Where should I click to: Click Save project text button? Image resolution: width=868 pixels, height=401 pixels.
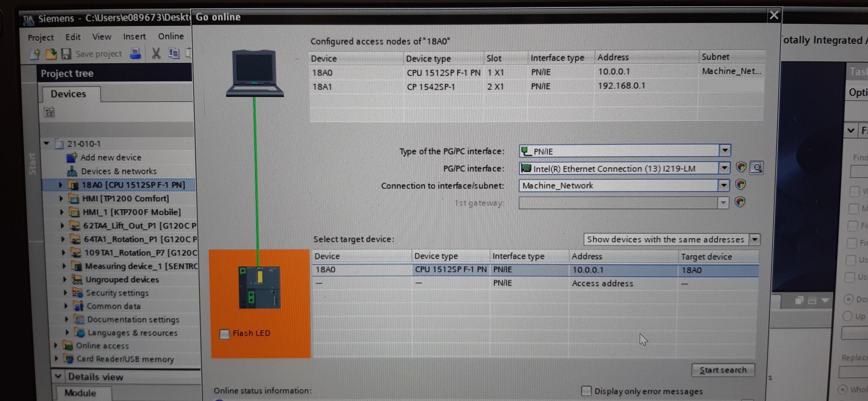coord(99,54)
